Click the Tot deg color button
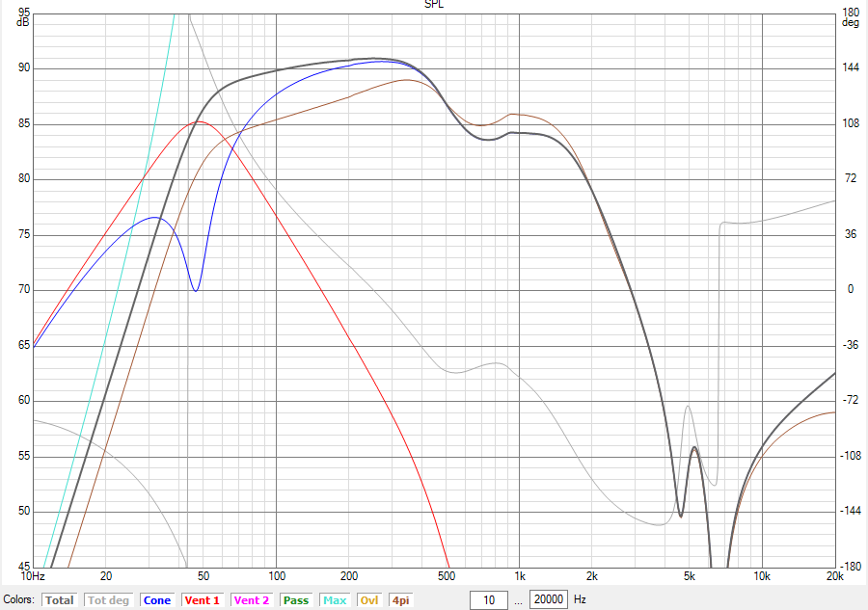 pos(108,600)
